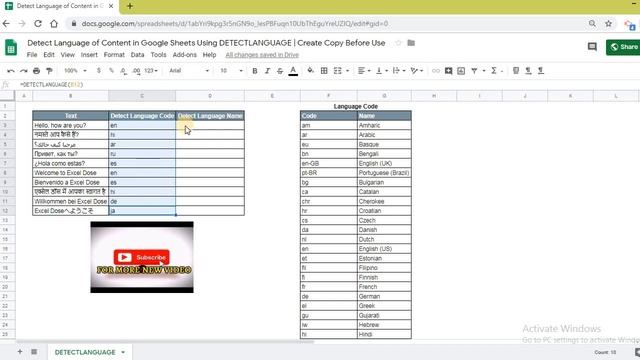Open fill color bucket

tap(311, 71)
